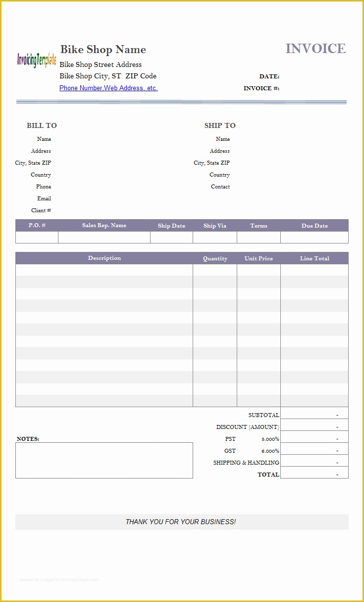The width and height of the screenshot is (364, 602).
Task: Click the InvoicingTemplate logo image
Action: tap(37, 60)
